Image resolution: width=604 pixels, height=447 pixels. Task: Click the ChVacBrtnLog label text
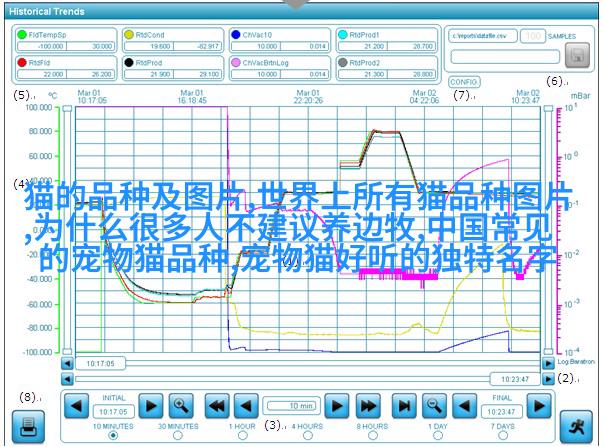[x=265, y=63]
